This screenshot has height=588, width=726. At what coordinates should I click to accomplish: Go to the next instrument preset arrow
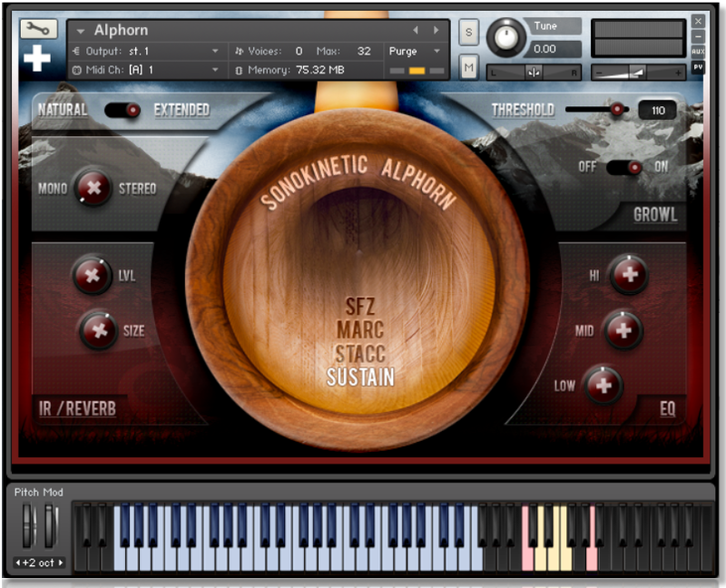(x=436, y=30)
